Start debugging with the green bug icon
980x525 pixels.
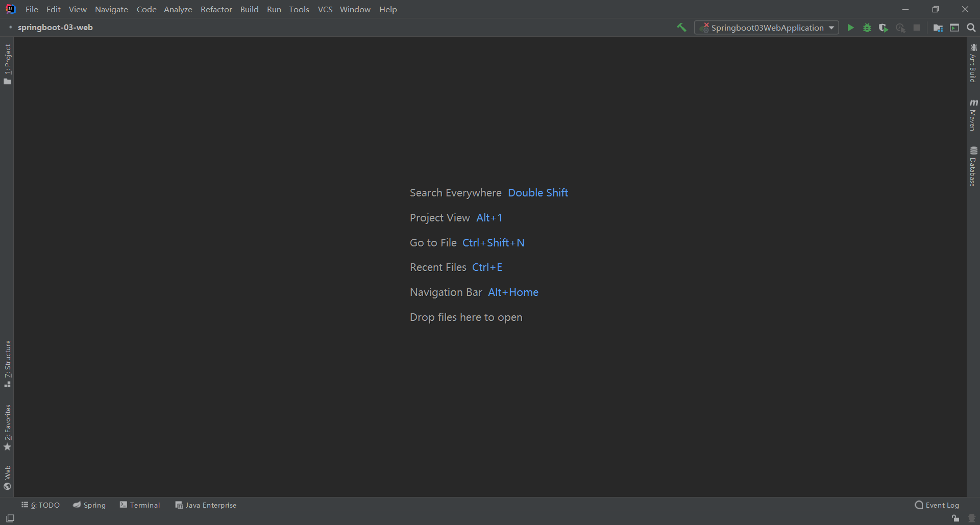(x=867, y=28)
